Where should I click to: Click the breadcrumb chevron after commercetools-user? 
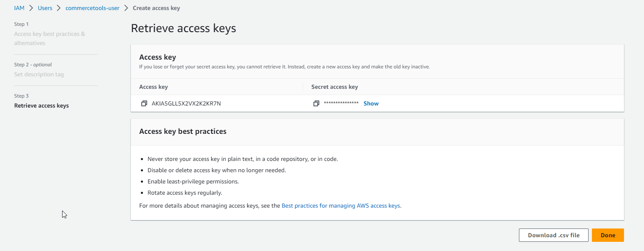(126, 8)
